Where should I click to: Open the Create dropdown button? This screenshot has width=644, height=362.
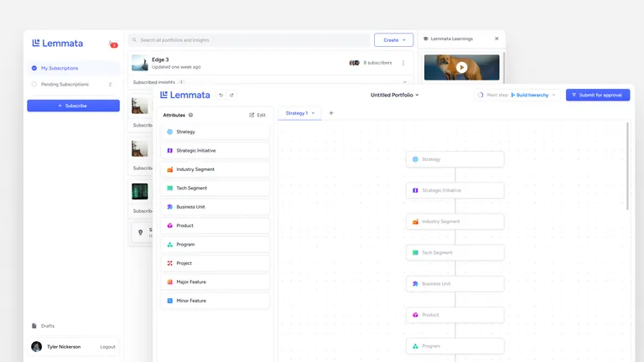(x=393, y=39)
